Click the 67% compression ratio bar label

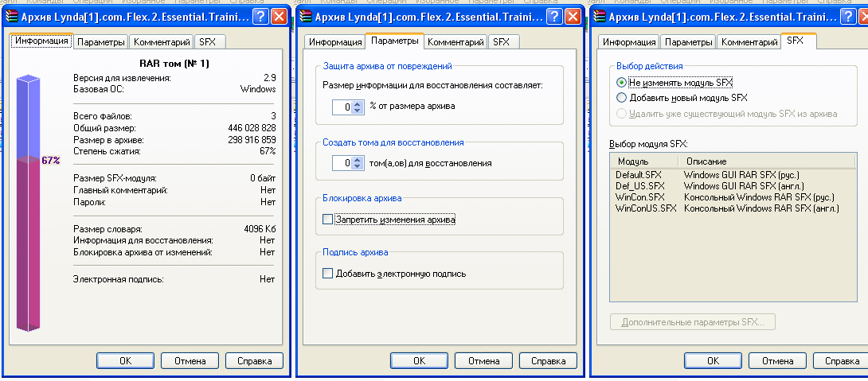point(50,161)
